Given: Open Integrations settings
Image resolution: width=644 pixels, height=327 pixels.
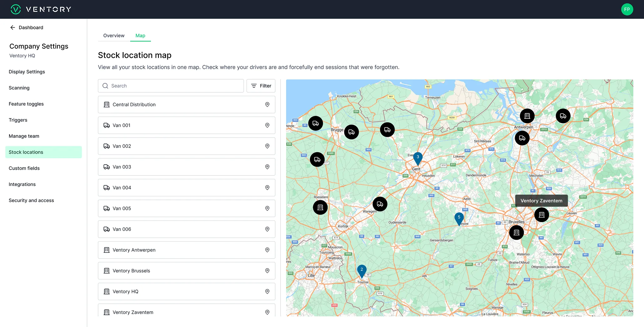Looking at the screenshot, I should [22, 184].
